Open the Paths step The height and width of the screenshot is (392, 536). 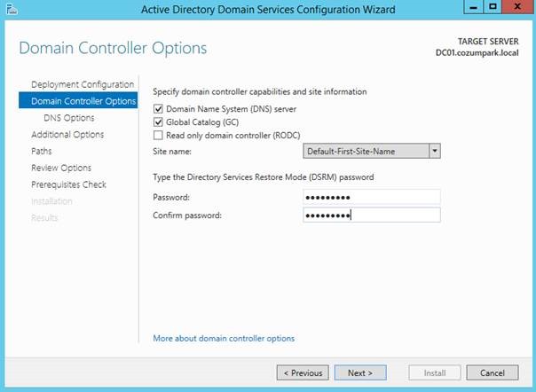click(x=42, y=151)
